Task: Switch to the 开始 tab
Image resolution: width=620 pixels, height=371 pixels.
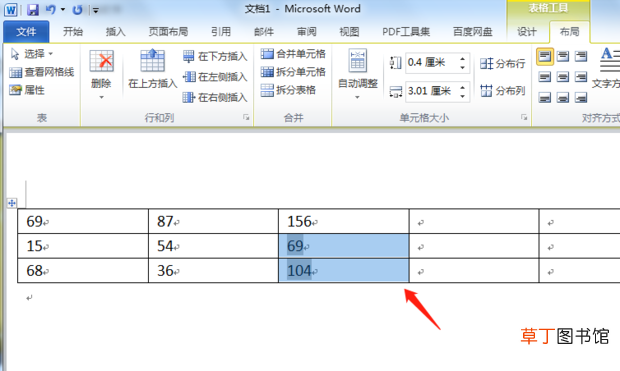Action: 73,32
